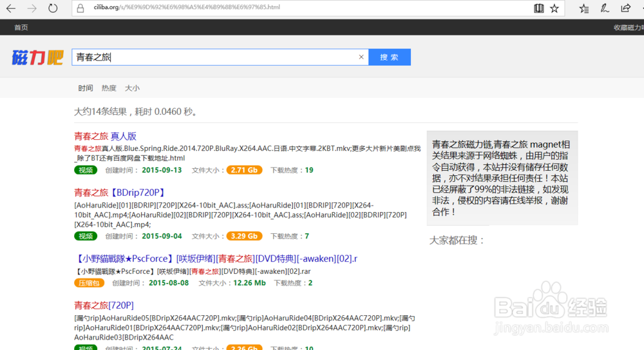Open result 青春之旅[720P]

[104, 305]
